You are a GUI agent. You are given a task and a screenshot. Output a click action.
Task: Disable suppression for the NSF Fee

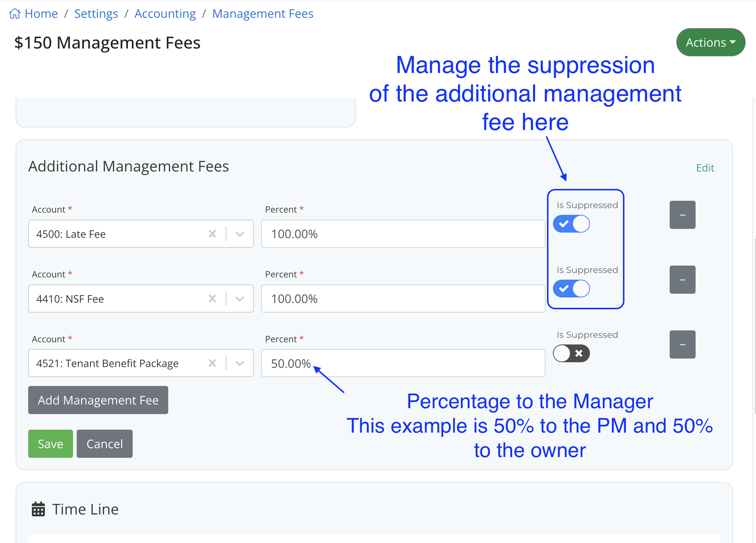coord(571,289)
